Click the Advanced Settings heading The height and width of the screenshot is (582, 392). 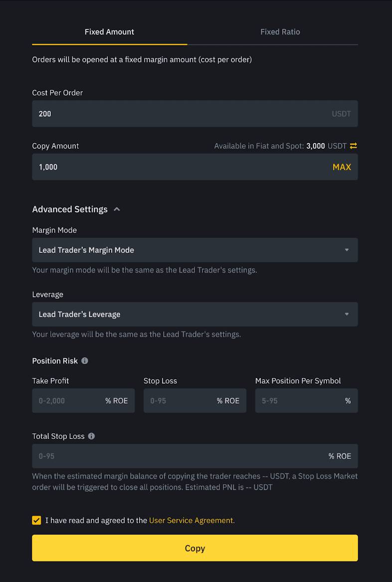click(x=70, y=209)
